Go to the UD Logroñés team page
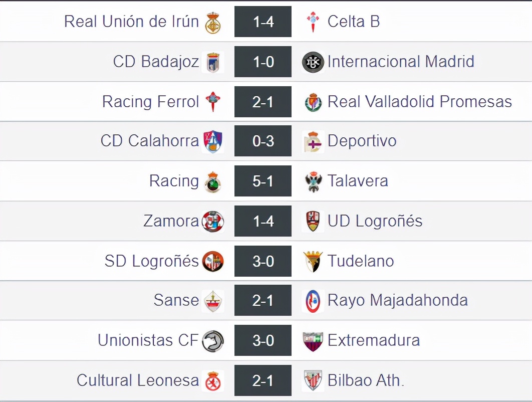 (x=375, y=221)
